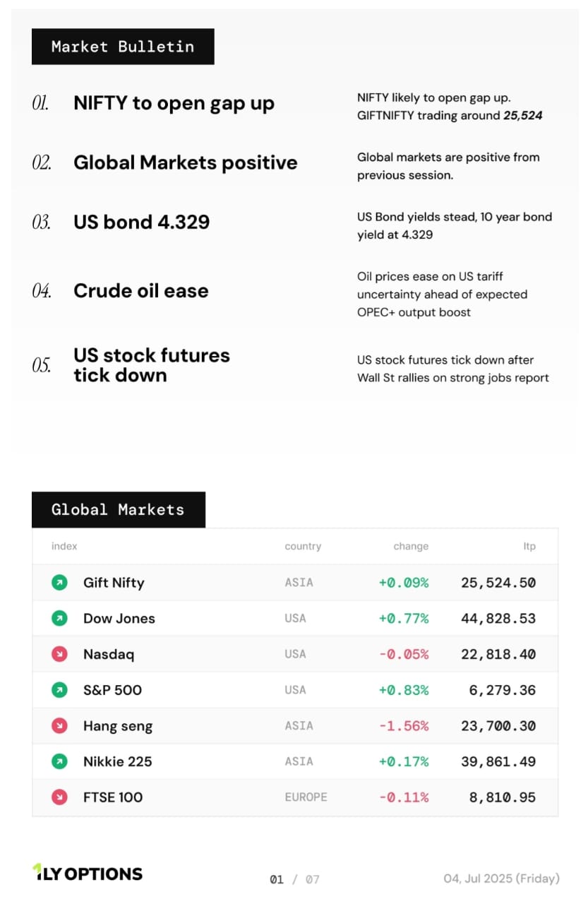Click the 'change' column header
The width and height of the screenshot is (588, 904).
tap(411, 546)
